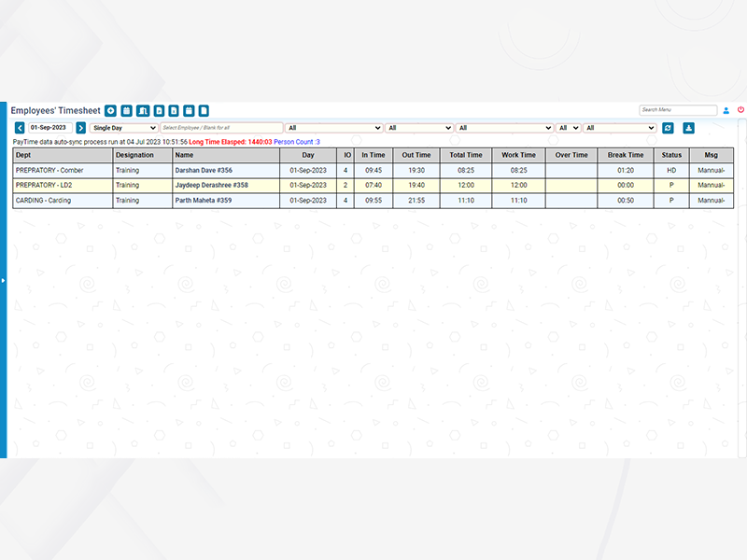Go to the previous date with the left arrow
Viewport: 747px width, 560px height.
point(20,128)
